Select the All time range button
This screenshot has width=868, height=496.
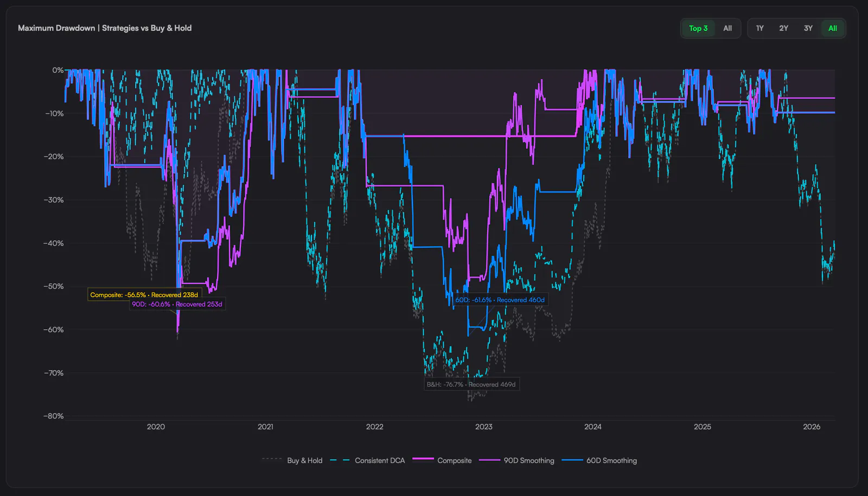click(832, 28)
